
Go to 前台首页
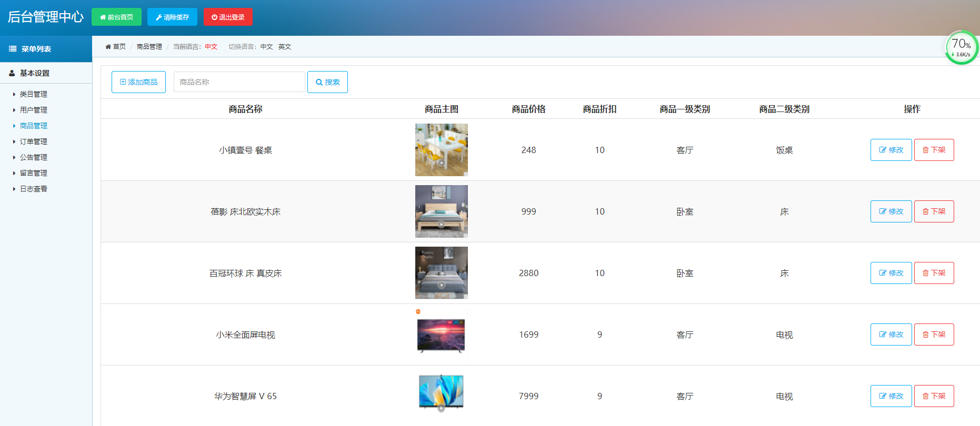coord(116,17)
